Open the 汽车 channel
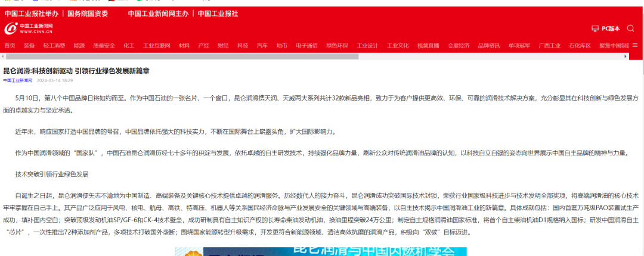Screen dimensions: 644x256 click(262, 45)
